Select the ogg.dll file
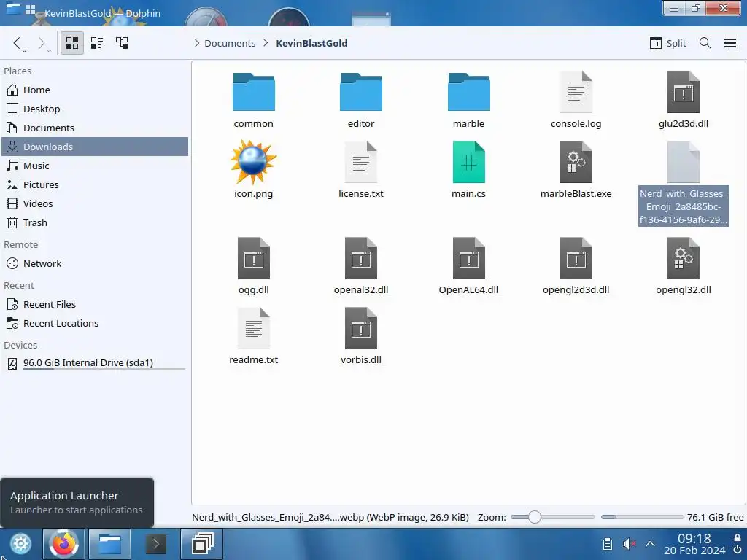This screenshot has height=560, width=747. click(x=253, y=266)
